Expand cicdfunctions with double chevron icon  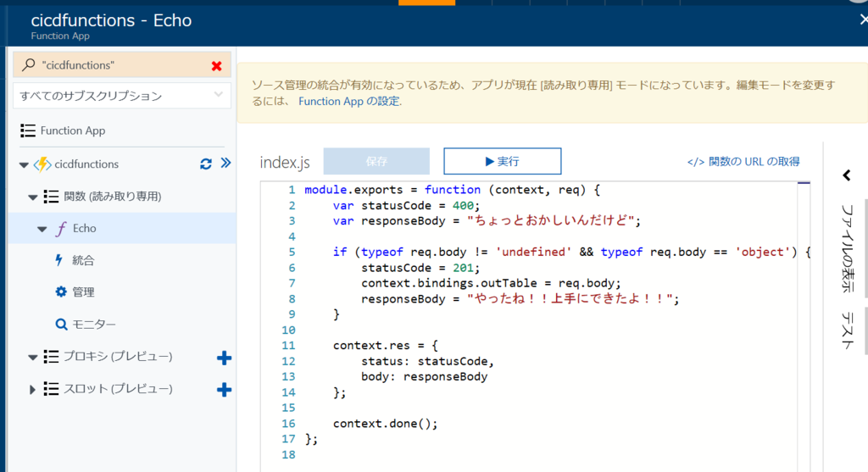pos(225,163)
